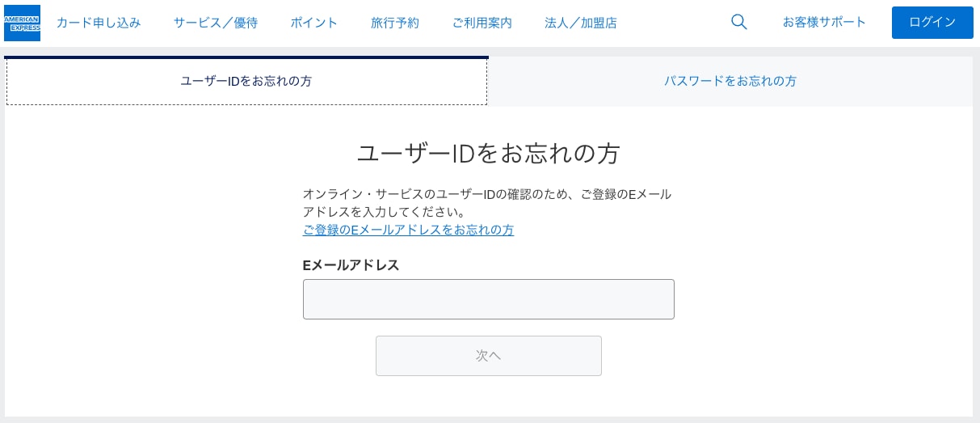This screenshot has height=423, width=980.
Task: Visit the お客様サポート link
Action: (x=824, y=22)
